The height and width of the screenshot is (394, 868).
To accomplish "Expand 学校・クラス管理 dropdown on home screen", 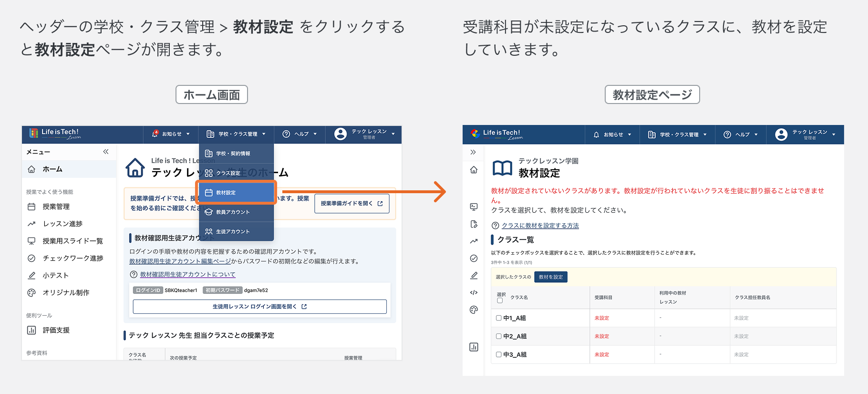I will click(x=236, y=134).
